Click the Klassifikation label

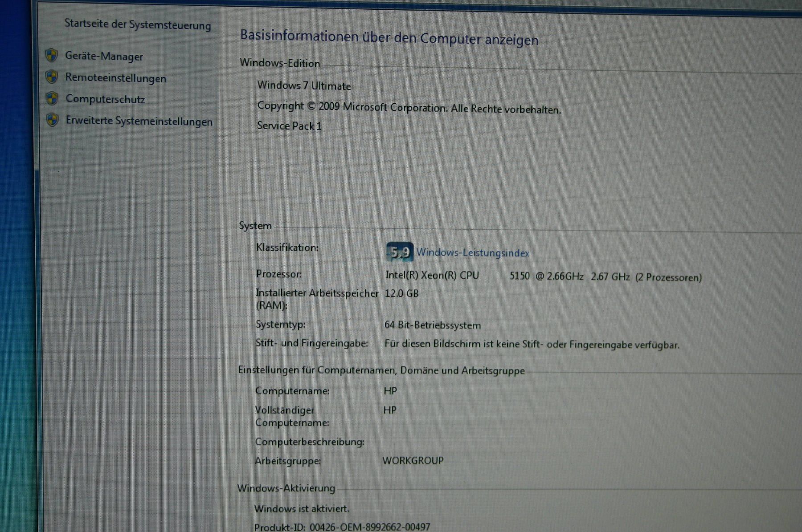pyautogui.click(x=287, y=248)
